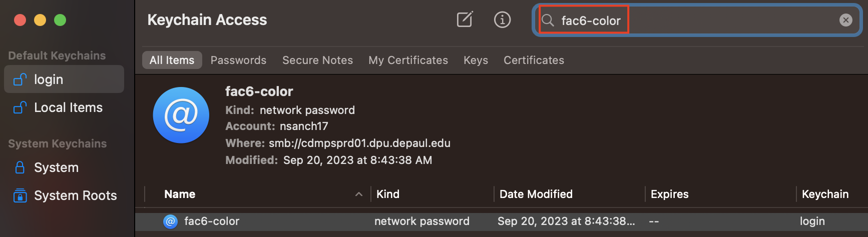Click the Expires -- cell in the row
The width and height of the screenshot is (868, 237).
[x=654, y=221]
